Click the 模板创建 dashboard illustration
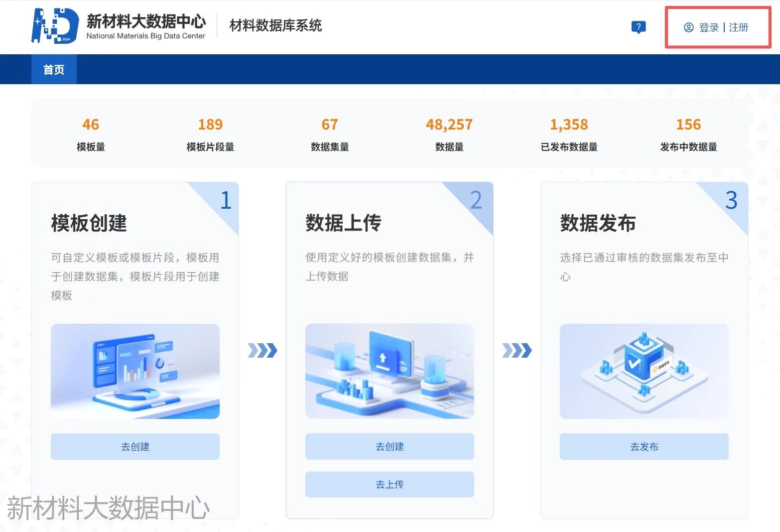 tap(135, 371)
